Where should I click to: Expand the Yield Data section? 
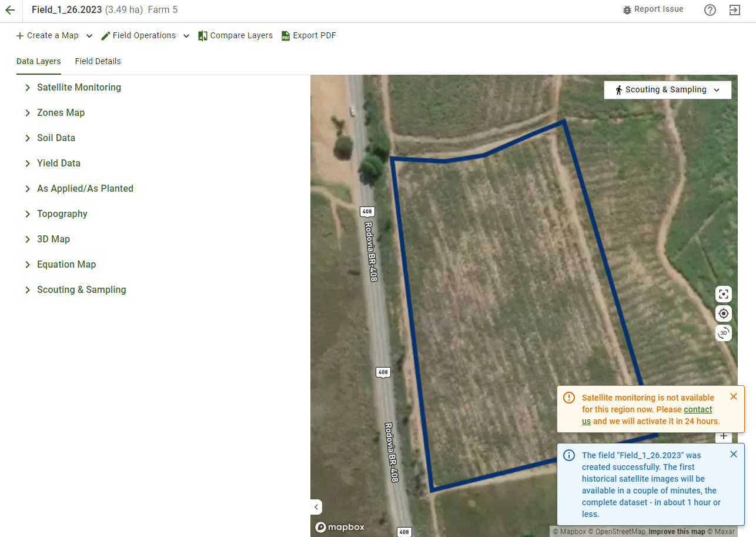click(59, 164)
